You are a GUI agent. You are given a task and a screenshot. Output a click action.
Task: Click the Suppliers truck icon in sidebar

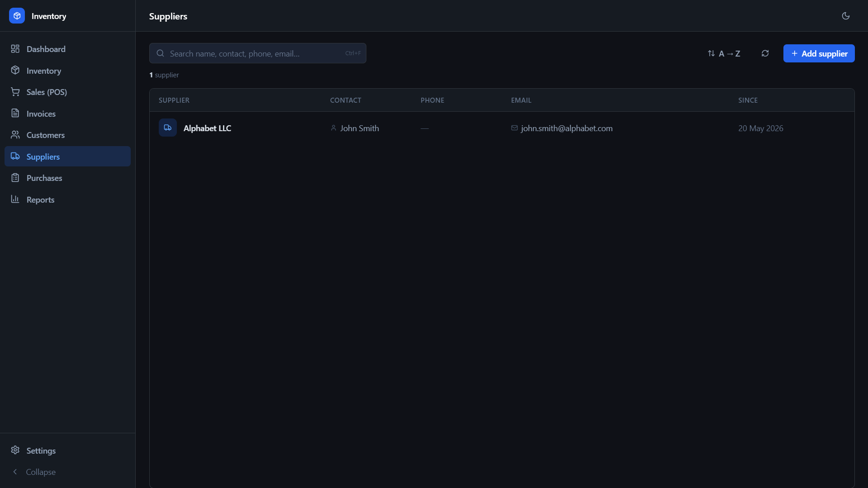click(x=15, y=156)
